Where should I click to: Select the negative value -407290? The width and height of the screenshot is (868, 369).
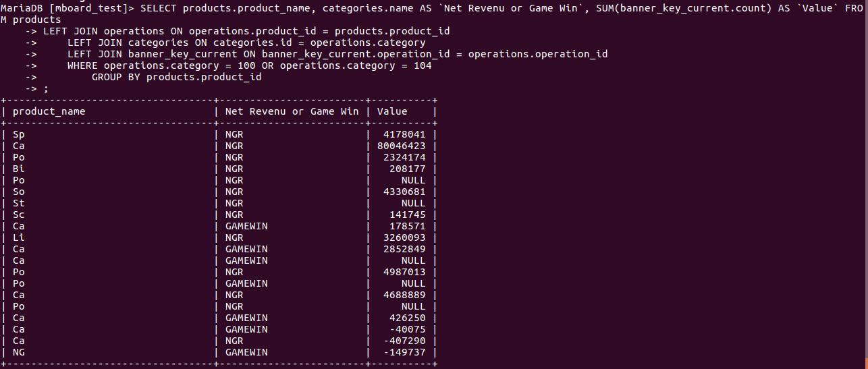pyautogui.click(x=404, y=341)
